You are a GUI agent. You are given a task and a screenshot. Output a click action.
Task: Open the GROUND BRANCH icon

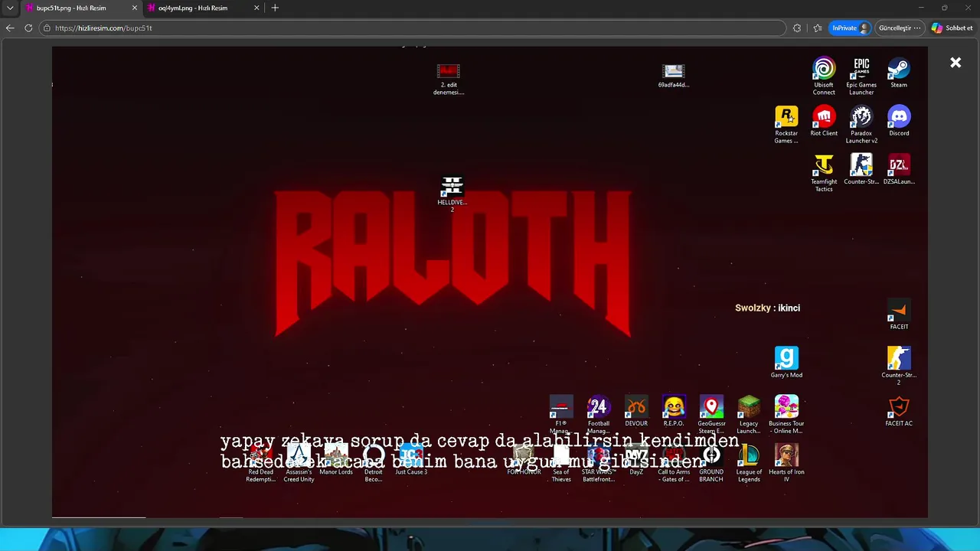711,463
